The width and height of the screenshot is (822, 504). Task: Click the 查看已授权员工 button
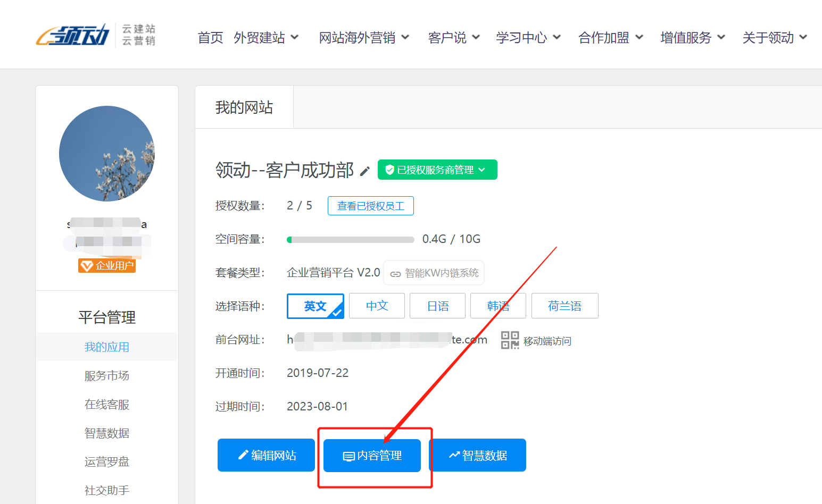pos(371,206)
